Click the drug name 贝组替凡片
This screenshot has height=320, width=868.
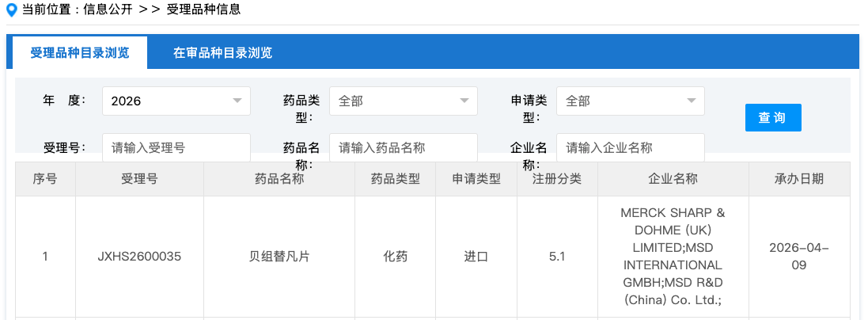point(279,257)
